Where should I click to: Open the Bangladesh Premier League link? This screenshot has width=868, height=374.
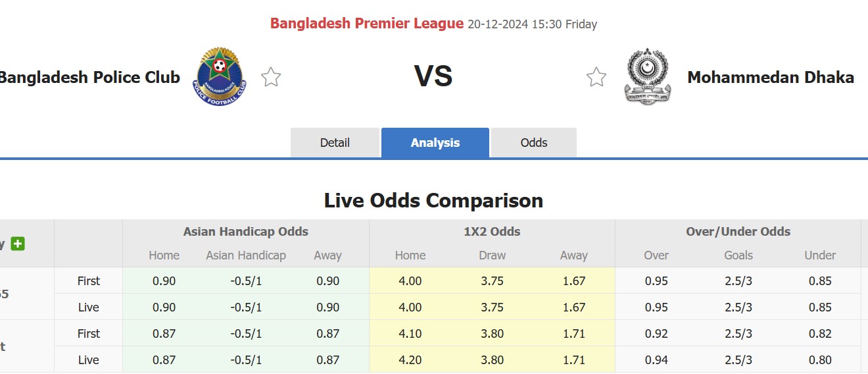pyautogui.click(x=367, y=24)
